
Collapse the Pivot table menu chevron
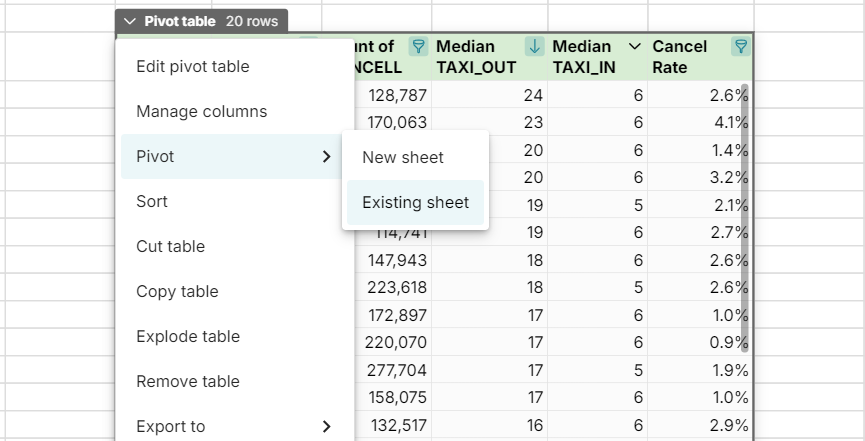point(130,21)
